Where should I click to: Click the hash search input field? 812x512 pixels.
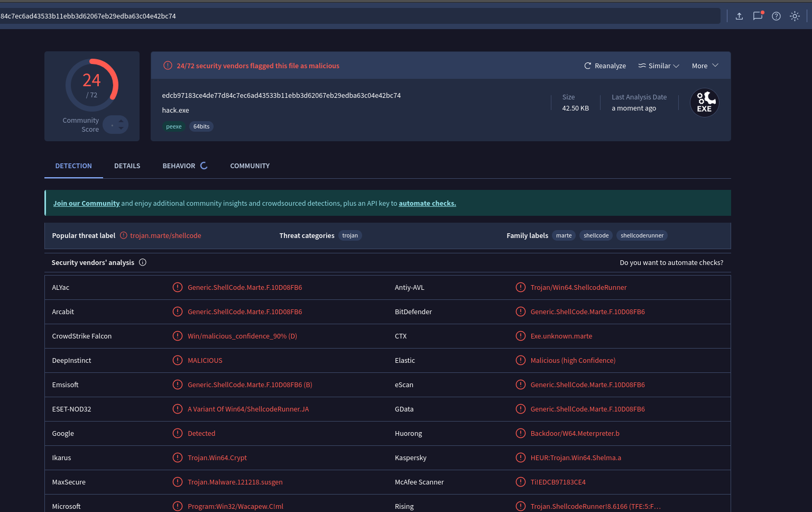tap(359, 16)
